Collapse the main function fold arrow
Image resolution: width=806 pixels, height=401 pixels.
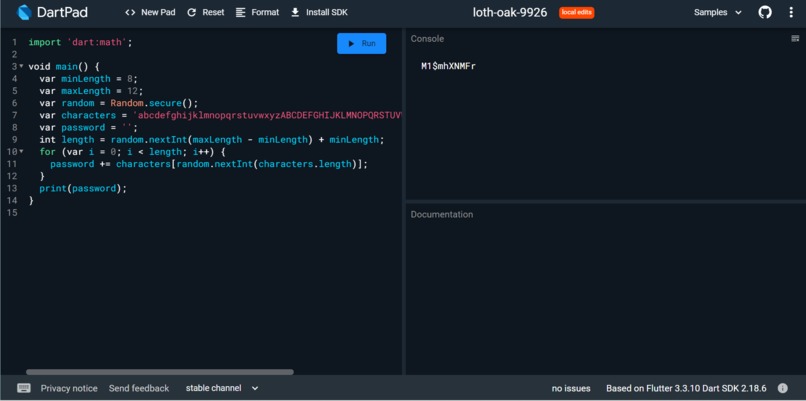21,66
